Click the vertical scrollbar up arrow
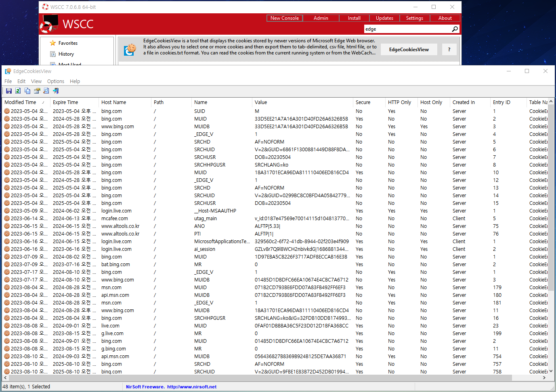 (x=551, y=101)
